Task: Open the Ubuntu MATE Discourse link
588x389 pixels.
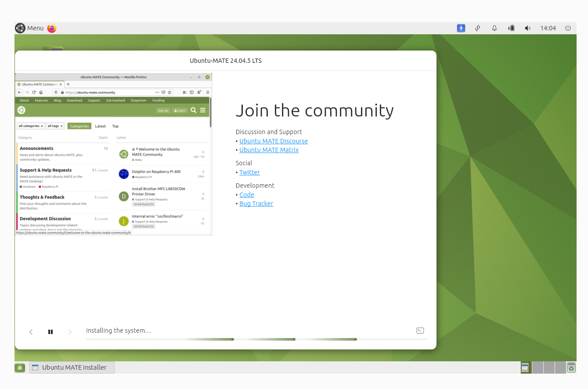Action: (x=274, y=141)
